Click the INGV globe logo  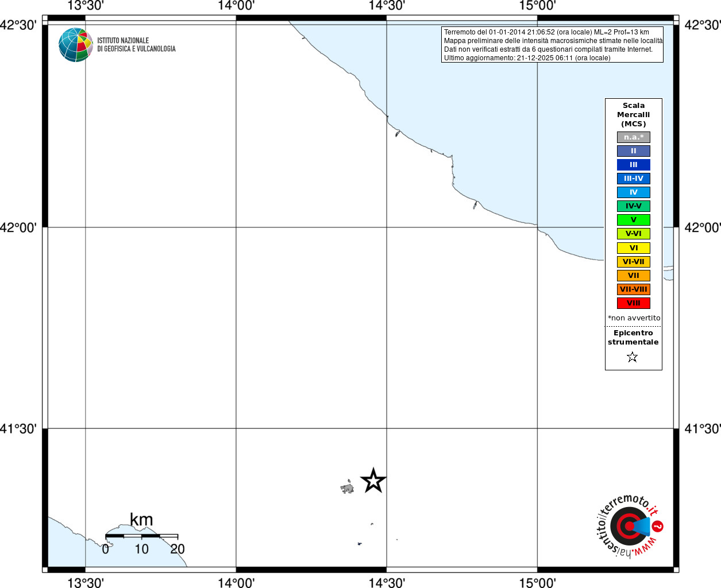coord(76,45)
